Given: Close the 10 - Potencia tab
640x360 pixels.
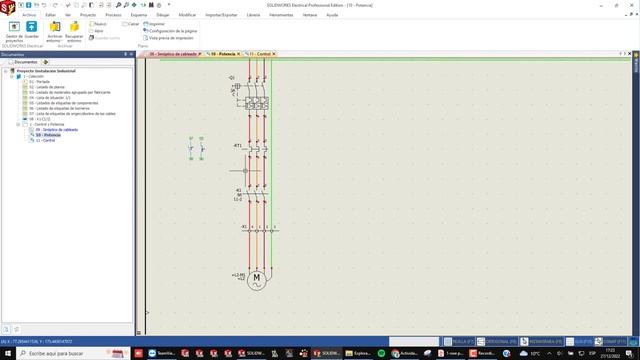Looking at the screenshot, I should [x=239, y=54].
